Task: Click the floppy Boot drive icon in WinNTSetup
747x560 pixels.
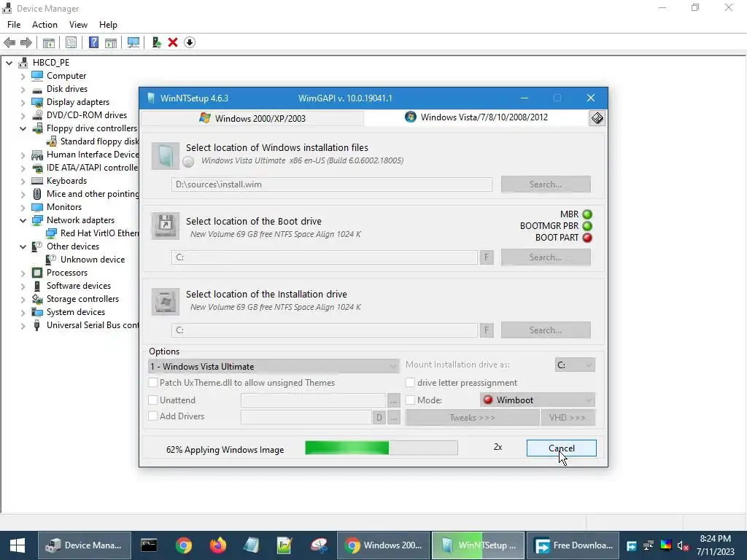Action: 166,226
